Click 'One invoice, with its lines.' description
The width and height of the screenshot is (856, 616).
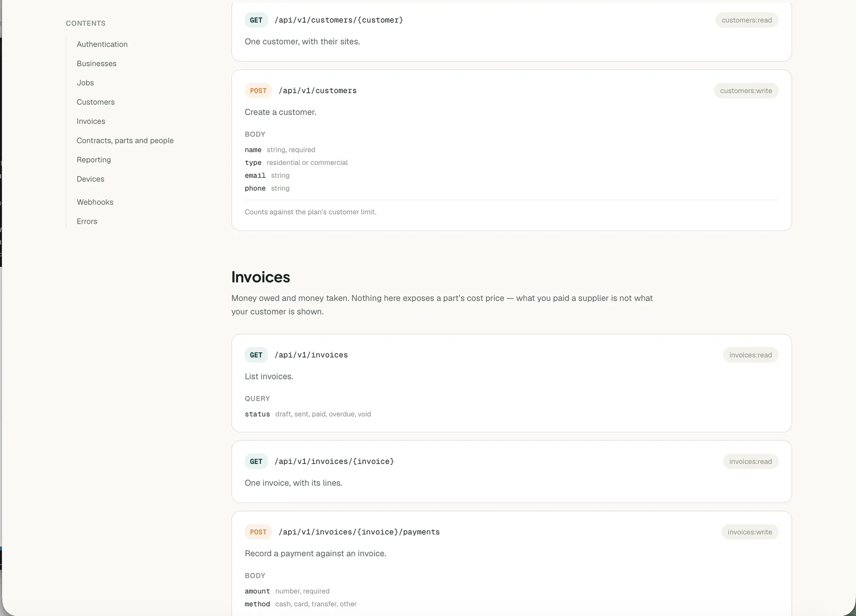[293, 483]
